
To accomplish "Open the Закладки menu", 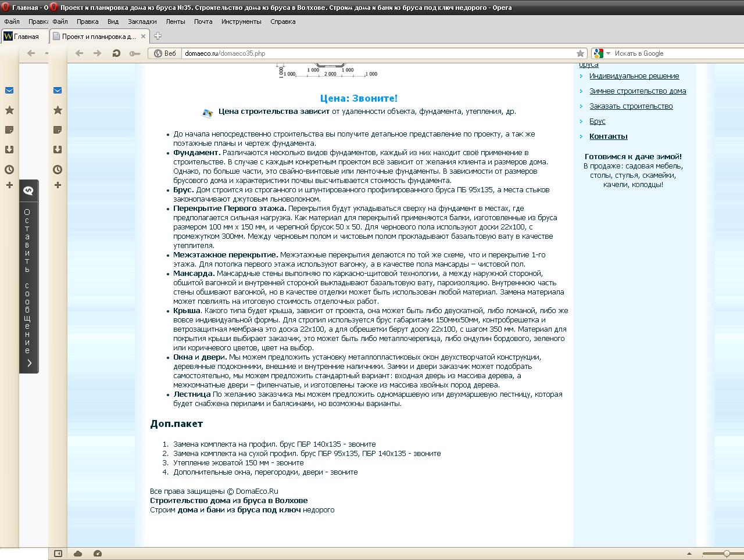I will [142, 21].
